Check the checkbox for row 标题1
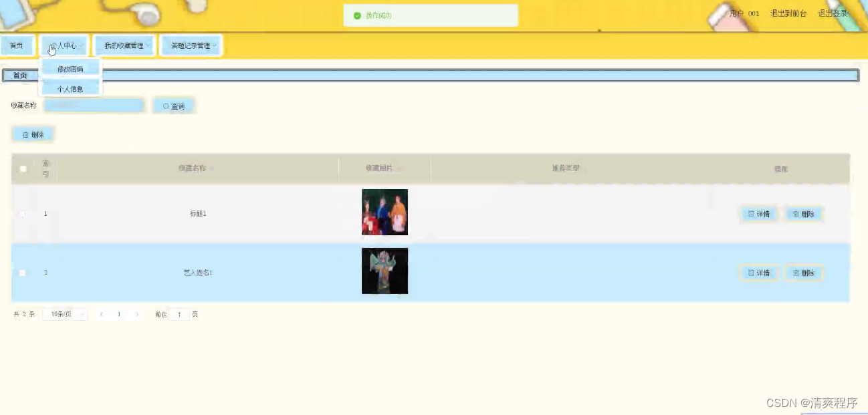868x415 pixels. (22, 214)
